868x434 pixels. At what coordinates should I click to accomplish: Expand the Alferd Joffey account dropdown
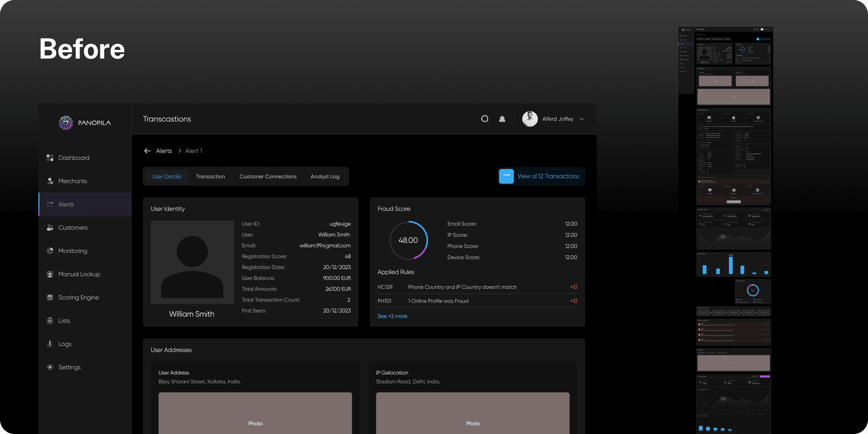[x=581, y=119]
